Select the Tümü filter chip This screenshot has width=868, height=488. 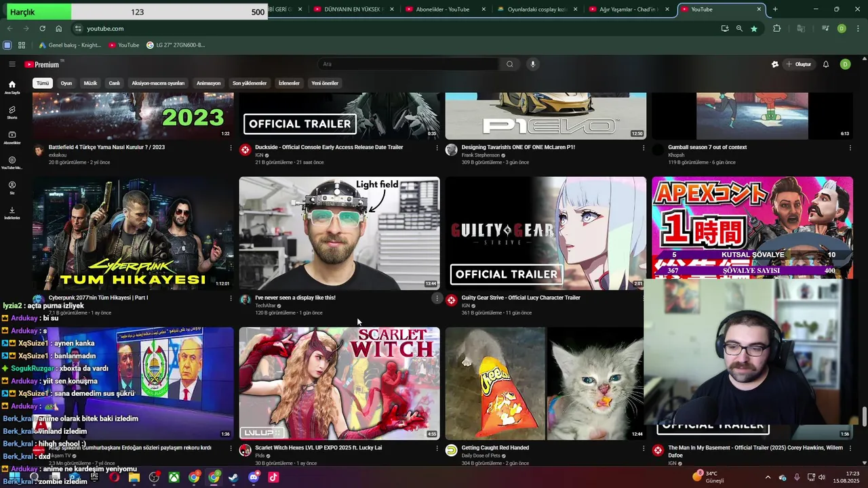[x=43, y=83]
